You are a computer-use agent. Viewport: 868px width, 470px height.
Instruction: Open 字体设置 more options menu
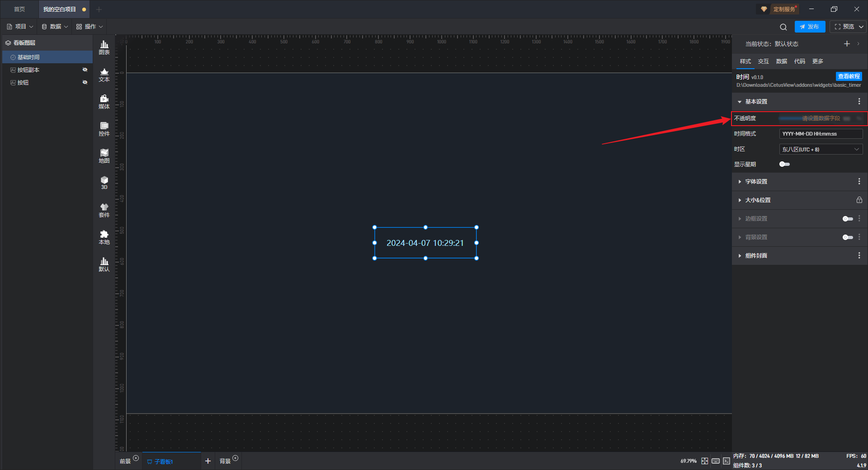(x=859, y=182)
